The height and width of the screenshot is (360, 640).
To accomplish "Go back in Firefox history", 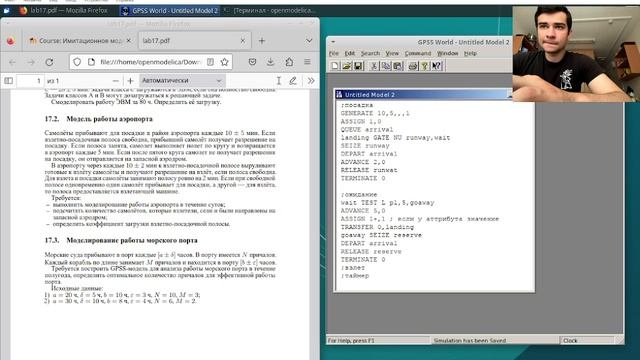I will click(x=12, y=62).
